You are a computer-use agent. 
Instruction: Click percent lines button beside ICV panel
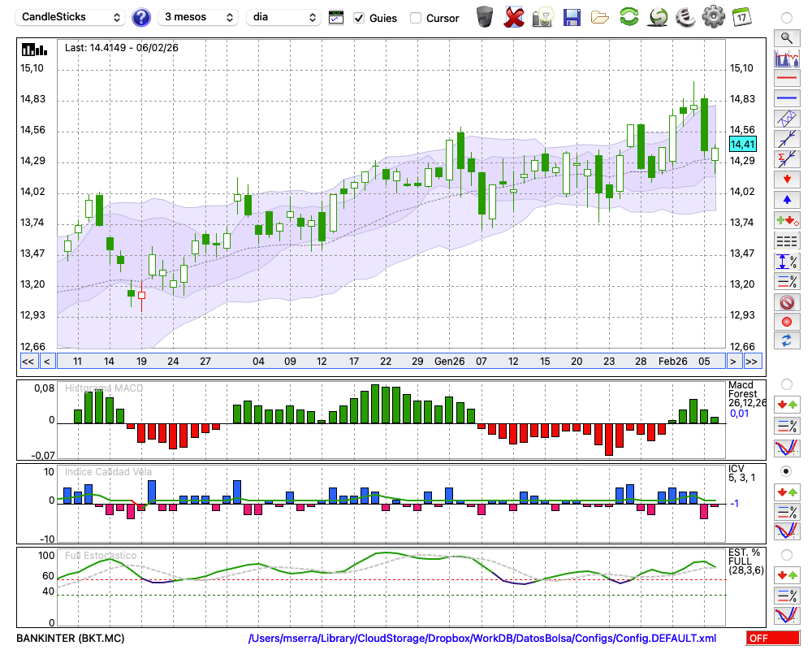[787, 512]
